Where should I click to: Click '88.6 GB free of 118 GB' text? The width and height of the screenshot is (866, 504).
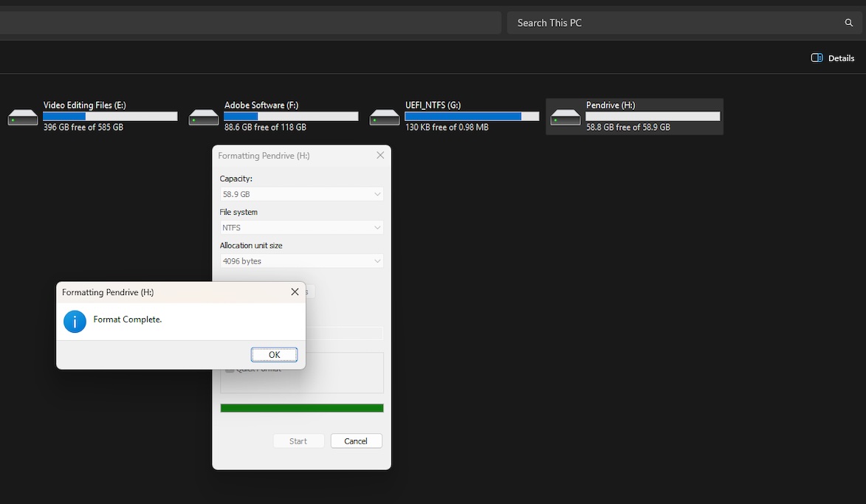point(265,127)
